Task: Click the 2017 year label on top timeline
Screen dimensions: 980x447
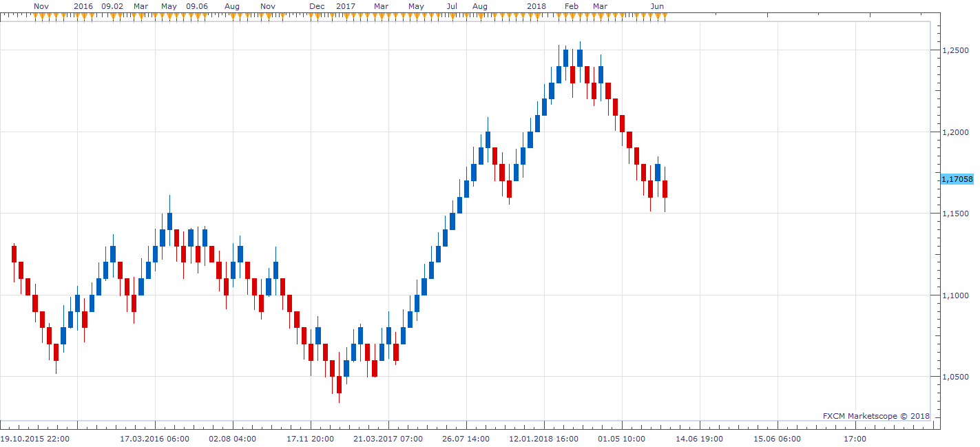Action: click(x=346, y=6)
